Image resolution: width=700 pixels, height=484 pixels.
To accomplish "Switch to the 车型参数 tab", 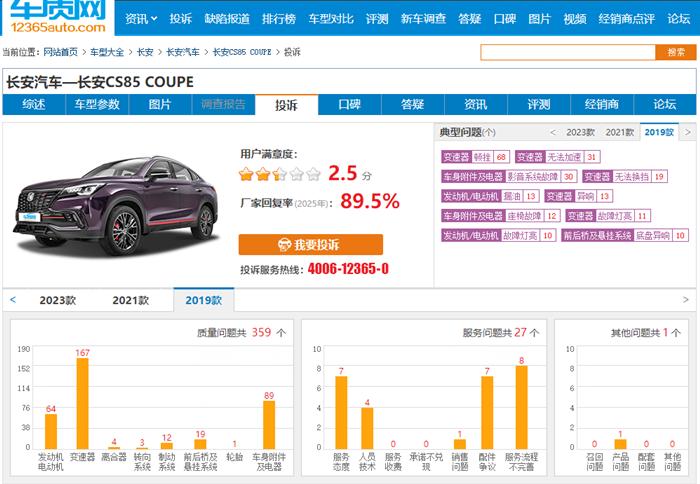I will tap(97, 104).
